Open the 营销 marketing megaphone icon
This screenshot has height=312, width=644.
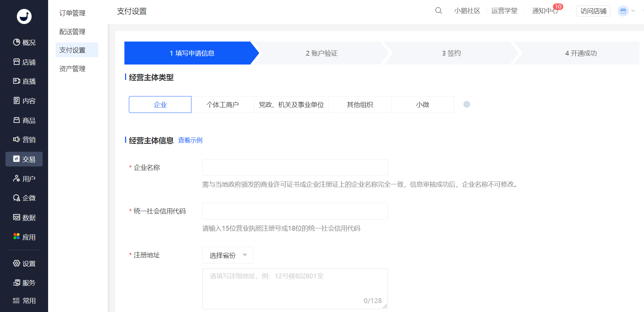coord(16,139)
